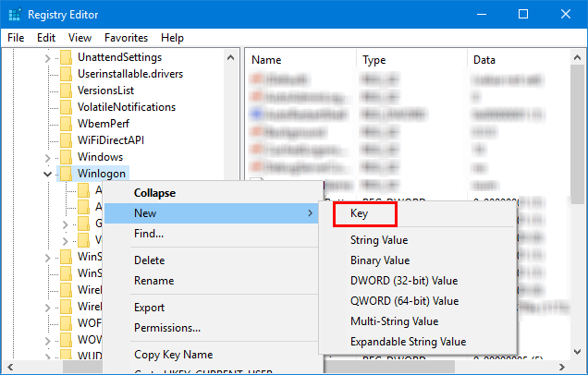Viewport: 588px width, 375px height.
Task: Expand the UnattendSettings tree node
Action: [x=47, y=57]
